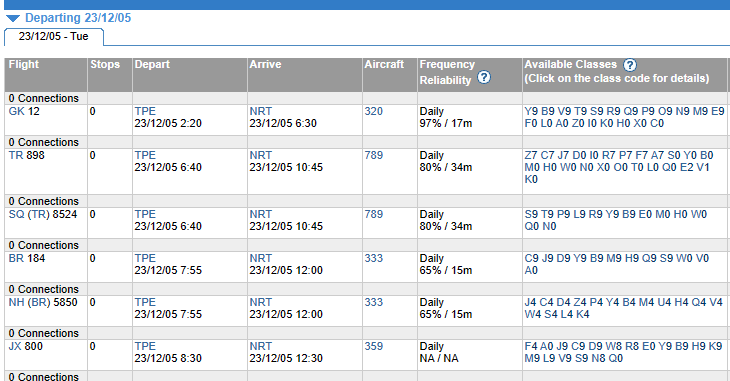Click NA / NA reliability for JX 800

(439, 358)
